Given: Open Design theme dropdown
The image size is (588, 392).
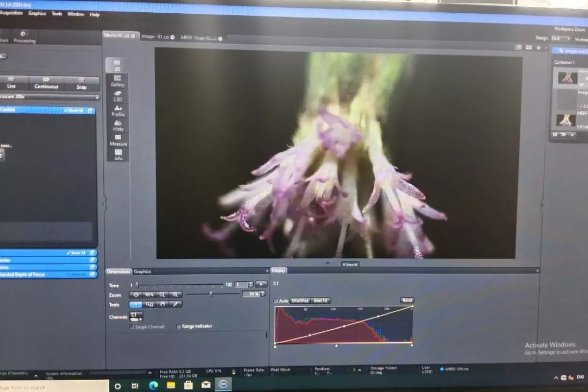Looking at the screenshot, I should pyautogui.click(x=561, y=39).
